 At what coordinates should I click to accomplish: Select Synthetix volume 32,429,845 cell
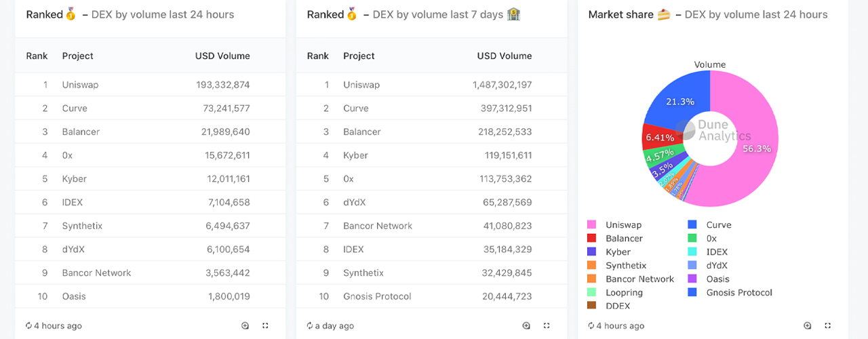[507, 273]
